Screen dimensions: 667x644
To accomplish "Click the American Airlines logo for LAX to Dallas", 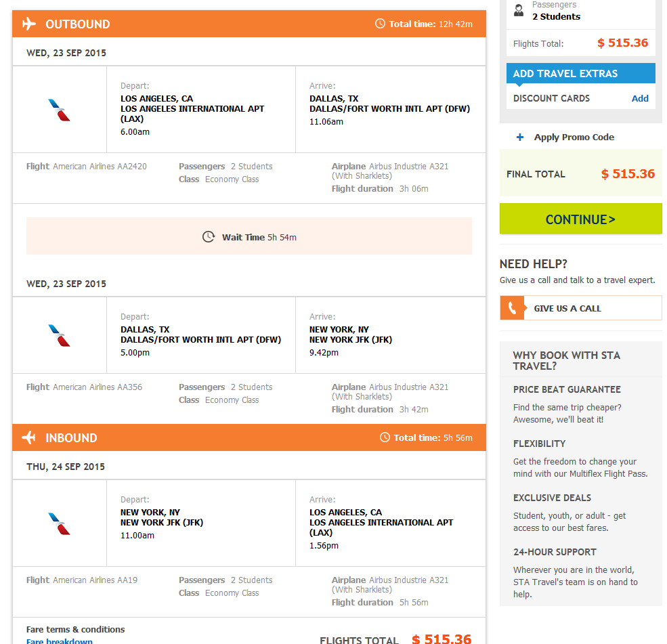I will 60,110.
